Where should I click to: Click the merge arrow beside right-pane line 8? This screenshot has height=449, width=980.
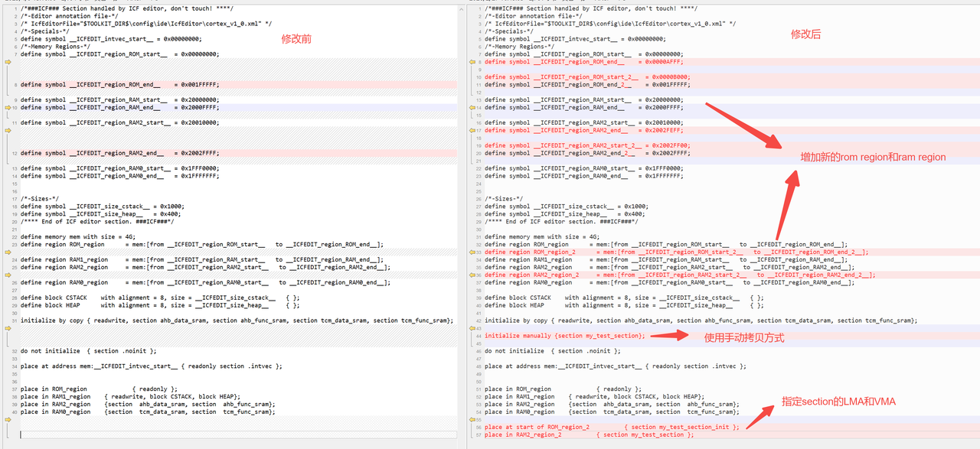tap(472, 62)
